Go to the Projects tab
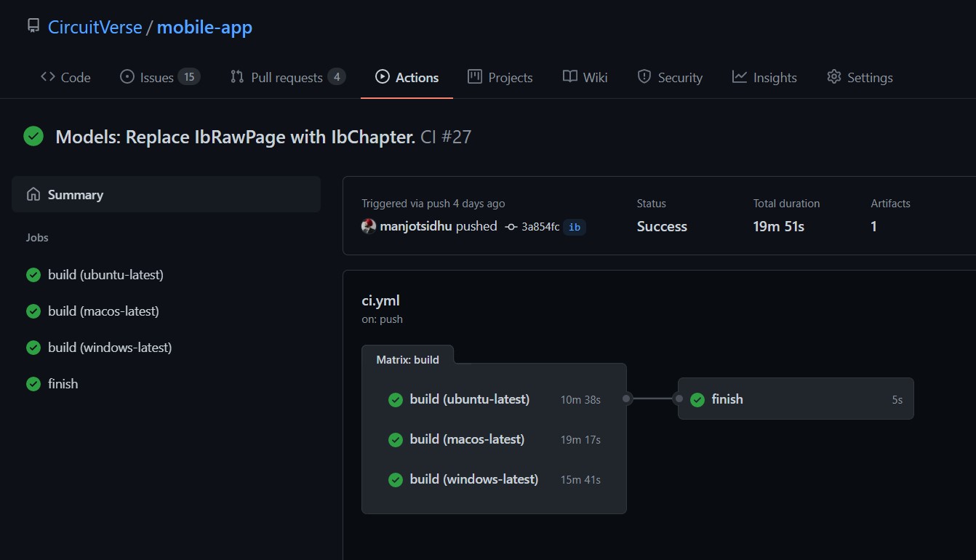 click(x=500, y=77)
